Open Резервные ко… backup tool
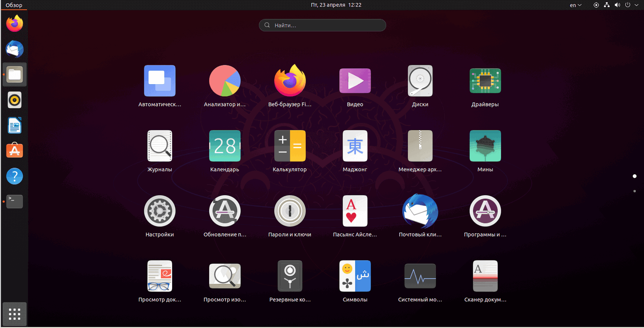Viewport: 644px width, 328px height. click(290, 276)
